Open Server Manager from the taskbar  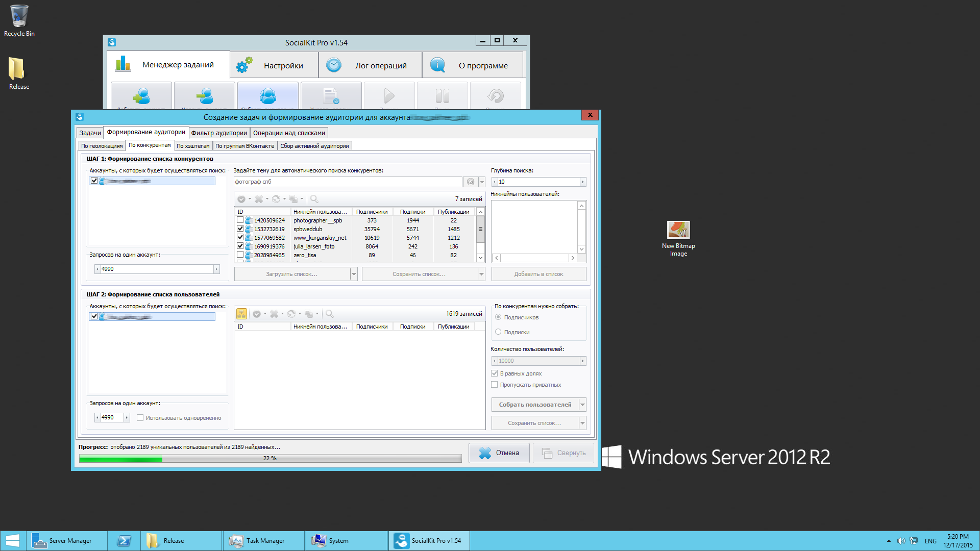point(67,541)
